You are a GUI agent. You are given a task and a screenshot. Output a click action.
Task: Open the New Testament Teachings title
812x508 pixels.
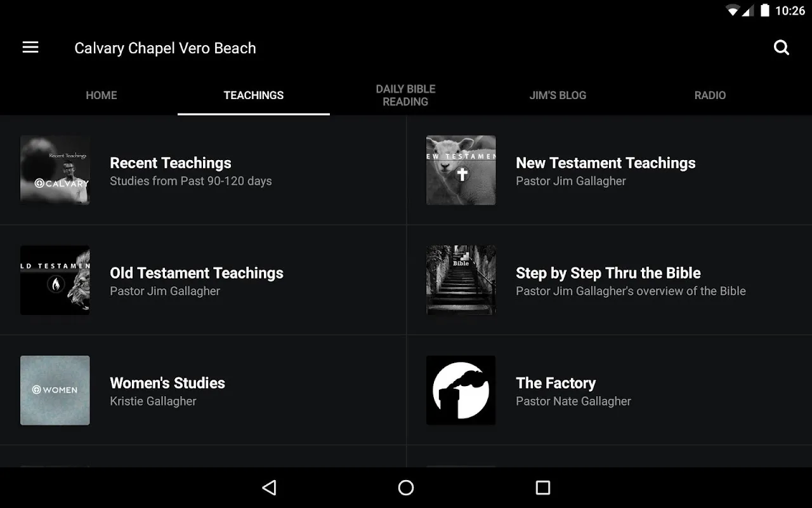[x=605, y=163]
